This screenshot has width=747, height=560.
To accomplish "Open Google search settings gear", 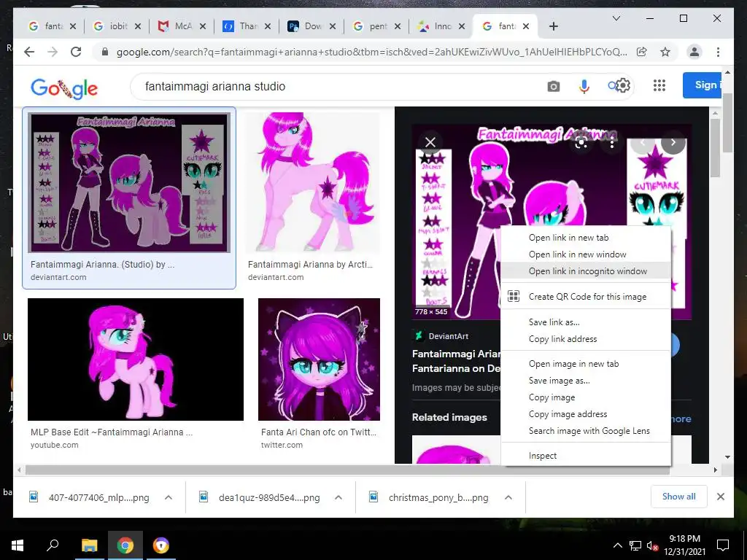I will (x=623, y=86).
